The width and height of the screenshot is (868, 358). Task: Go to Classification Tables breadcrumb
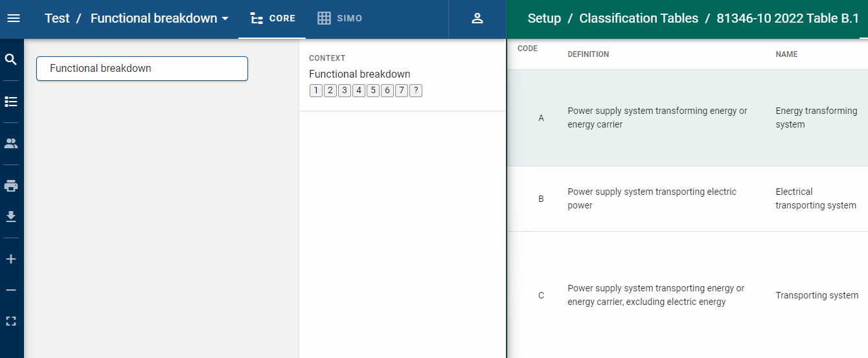coord(638,18)
